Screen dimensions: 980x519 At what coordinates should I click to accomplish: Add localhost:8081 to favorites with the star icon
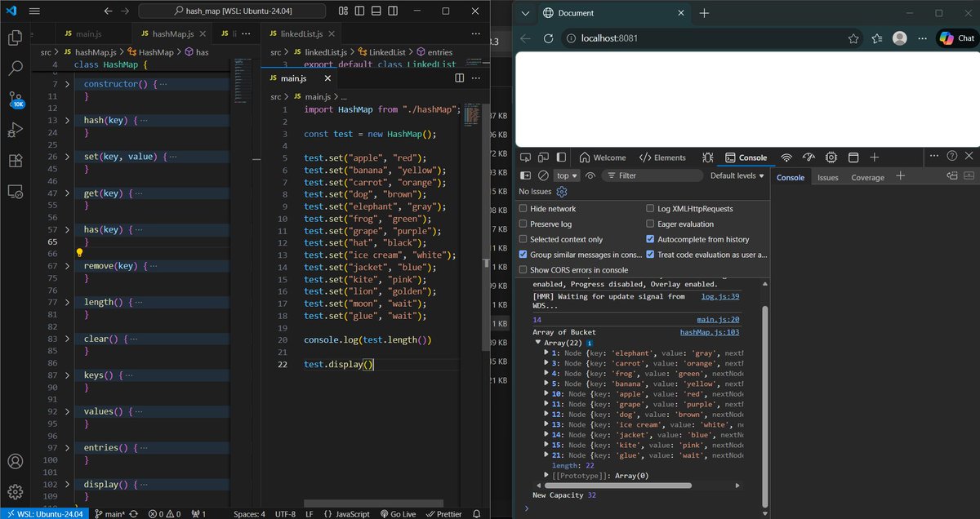[x=853, y=38]
